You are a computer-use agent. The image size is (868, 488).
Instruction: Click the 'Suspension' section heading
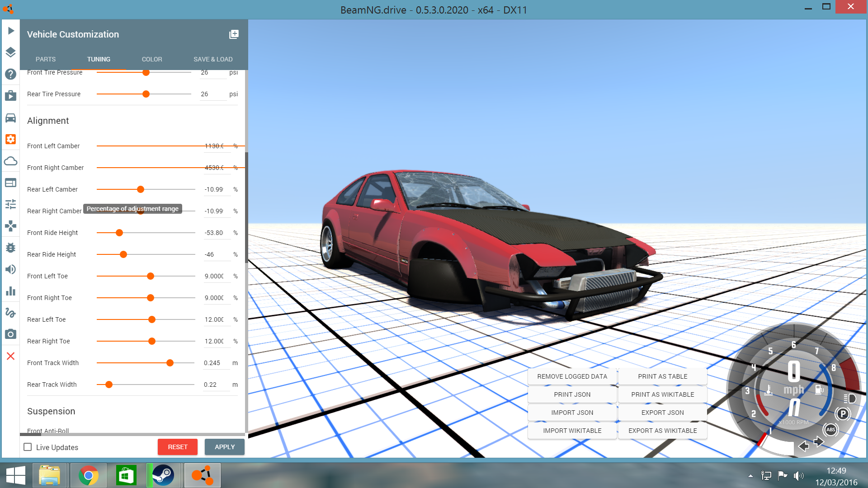pyautogui.click(x=51, y=411)
